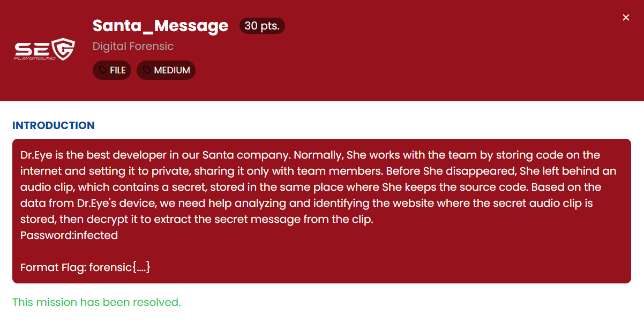Click the opening words 'Dr.Eye is the best developer'
Screen dimensions: 644x322
(87, 155)
